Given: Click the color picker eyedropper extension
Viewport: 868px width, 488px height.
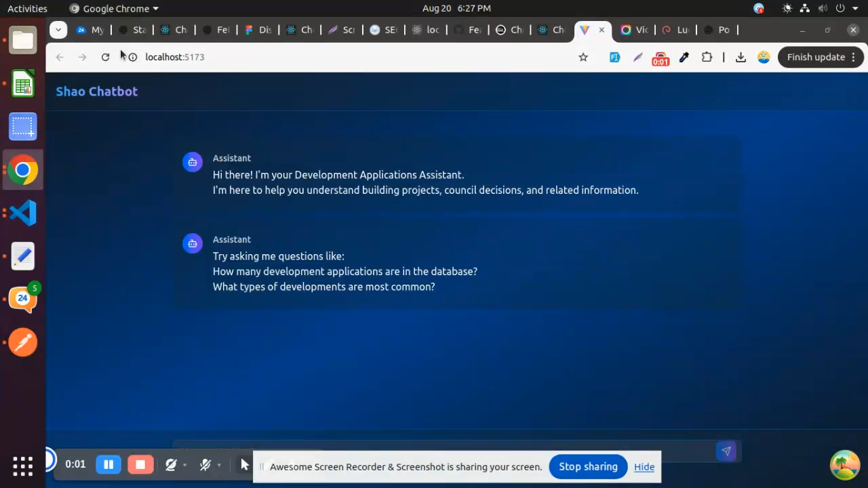Looking at the screenshot, I should [x=684, y=58].
